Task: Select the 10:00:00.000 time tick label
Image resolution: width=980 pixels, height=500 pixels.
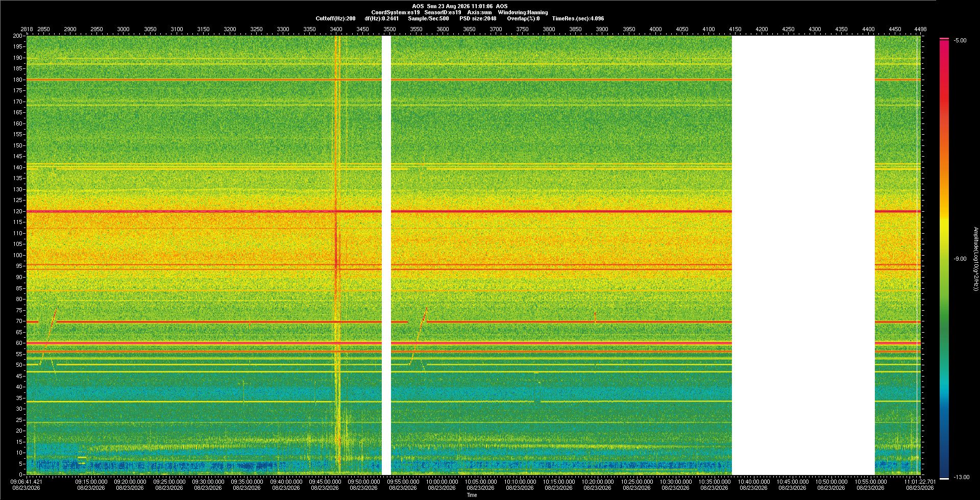Action: (x=442, y=481)
